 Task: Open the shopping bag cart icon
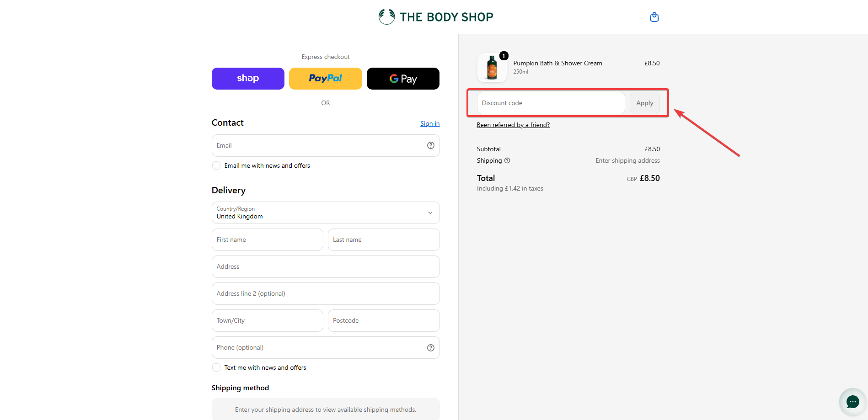pos(654,17)
